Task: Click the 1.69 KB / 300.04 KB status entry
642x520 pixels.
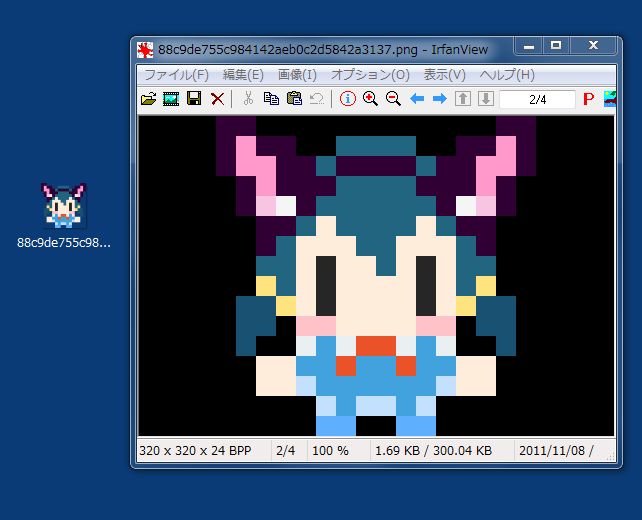Action: [x=433, y=451]
